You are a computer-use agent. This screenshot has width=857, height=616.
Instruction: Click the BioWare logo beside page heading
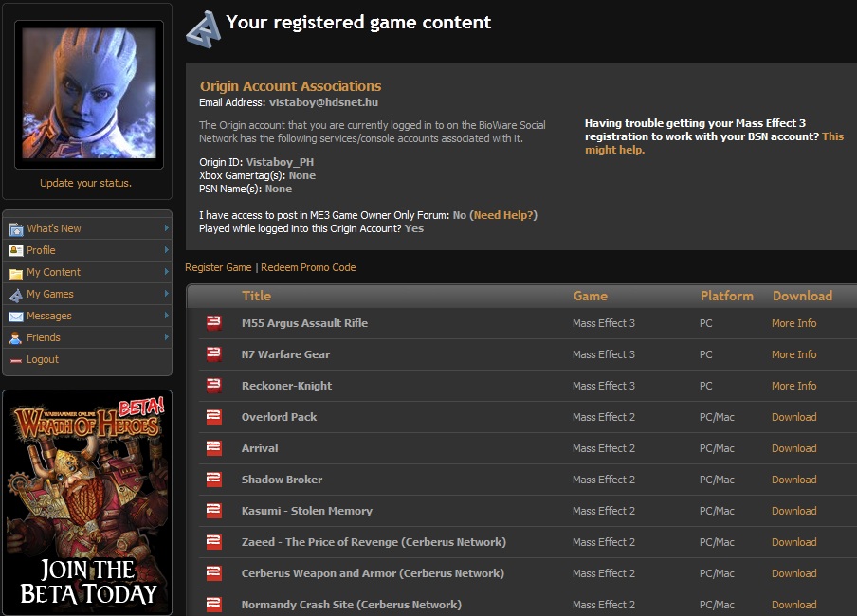click(x=203, y=29)
